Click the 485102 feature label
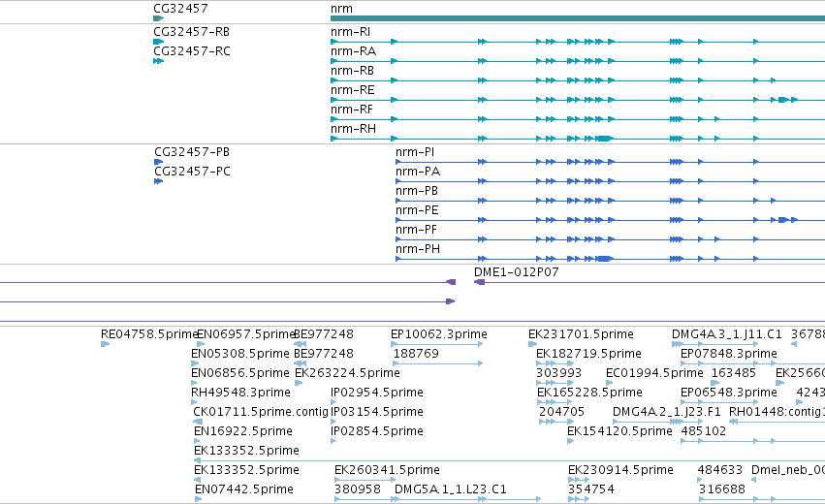 (704, 431)
